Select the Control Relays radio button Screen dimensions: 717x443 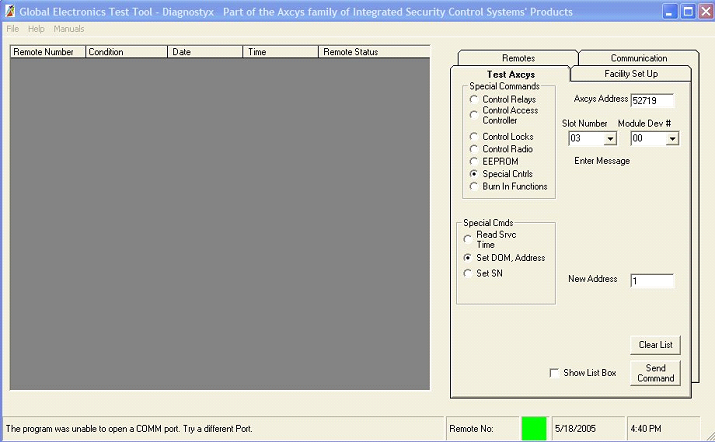pyautogui.click(x=474, y=99)
